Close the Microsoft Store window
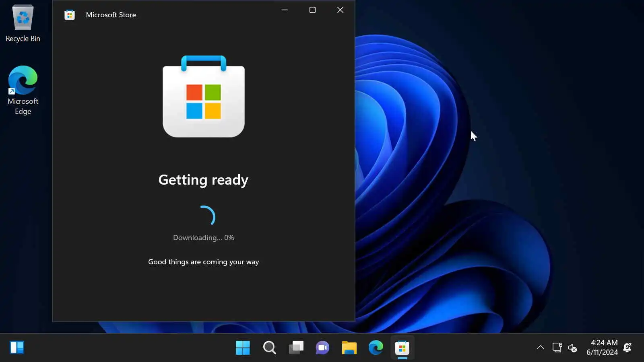This screenshot has width=644, height=362. [340, 10]
